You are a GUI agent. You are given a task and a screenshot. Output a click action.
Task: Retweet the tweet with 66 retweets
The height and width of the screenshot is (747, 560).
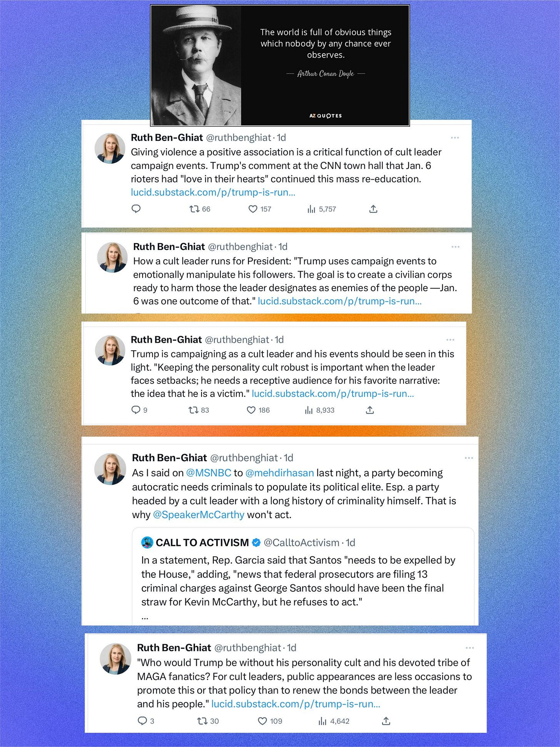[194, 209]
